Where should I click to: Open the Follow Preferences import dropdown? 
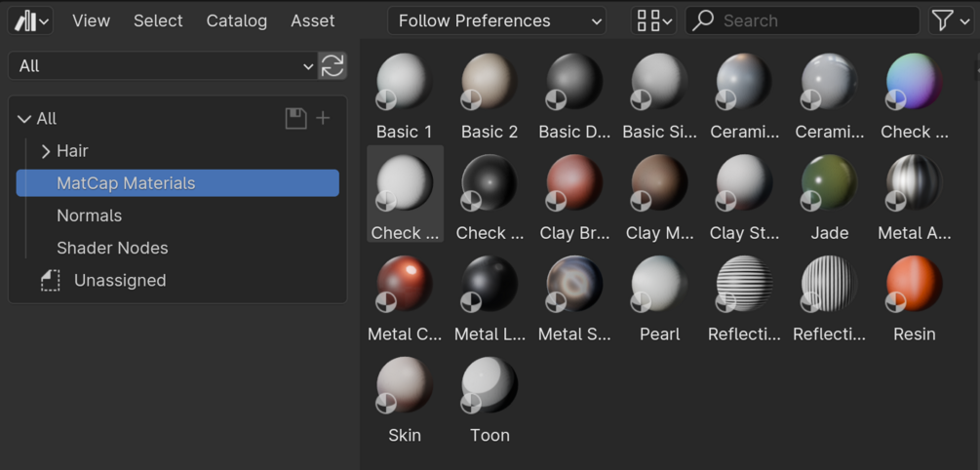(496, 20)
